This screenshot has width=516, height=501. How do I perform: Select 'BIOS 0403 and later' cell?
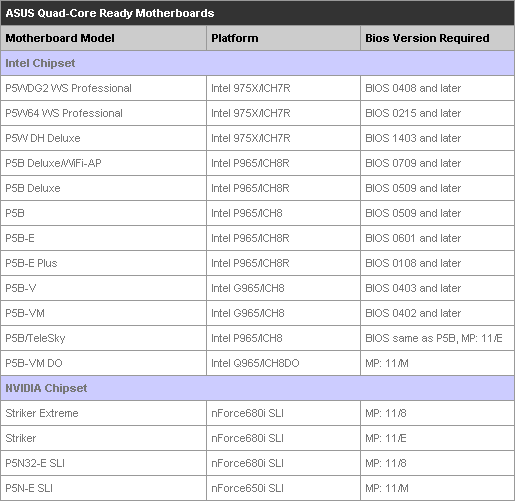click(x=437, y=288)
